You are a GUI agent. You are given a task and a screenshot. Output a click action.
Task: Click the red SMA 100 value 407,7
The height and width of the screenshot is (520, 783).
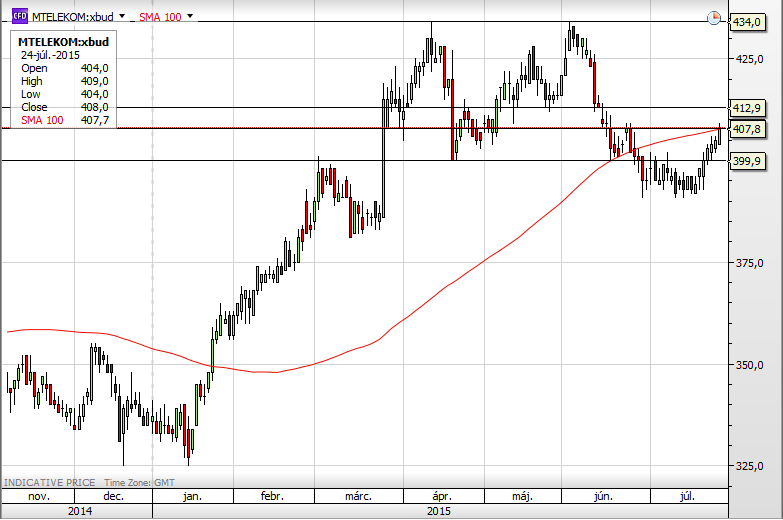click(x=94, y=120)
